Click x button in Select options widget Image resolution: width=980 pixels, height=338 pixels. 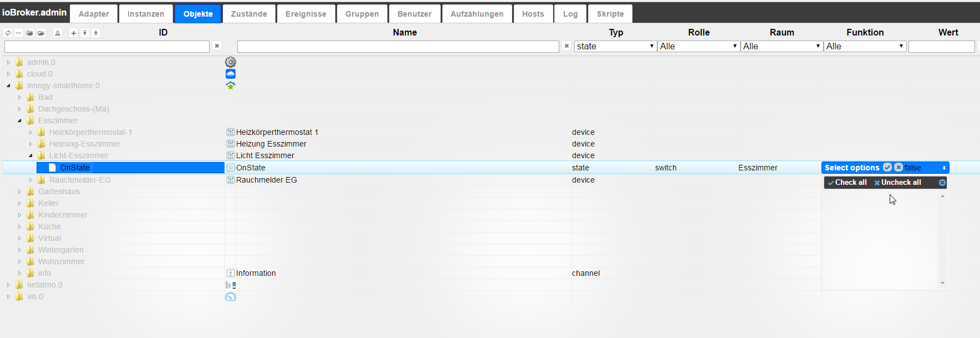(899, 167)
